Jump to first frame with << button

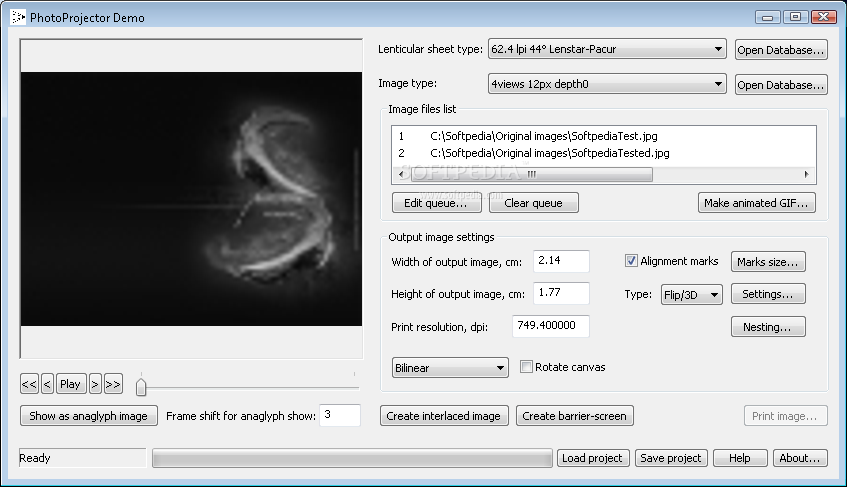click(x=29, y=384)
